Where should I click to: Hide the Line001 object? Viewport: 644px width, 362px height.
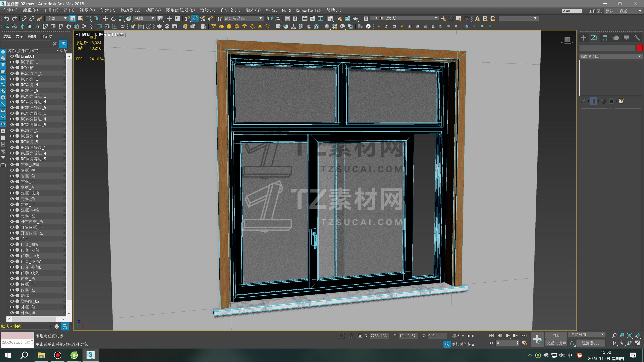[12, 56]
